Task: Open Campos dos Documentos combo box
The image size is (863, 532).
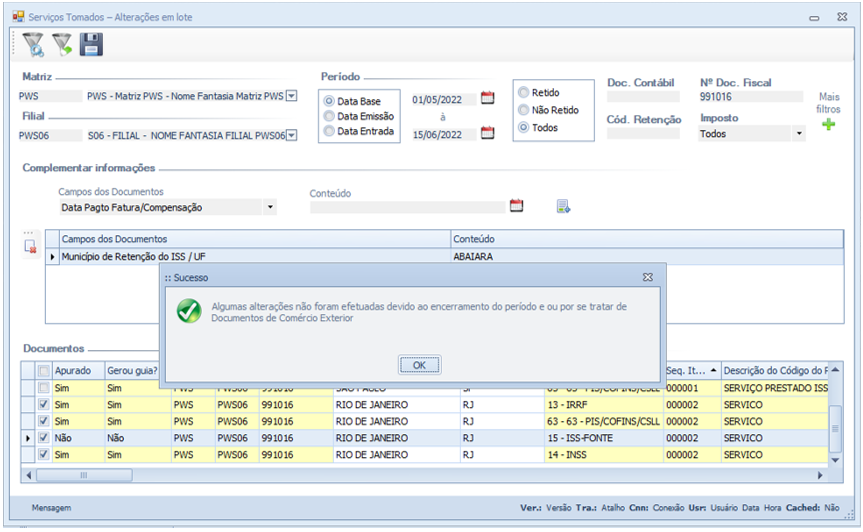Action: click(x=270, y=207)
